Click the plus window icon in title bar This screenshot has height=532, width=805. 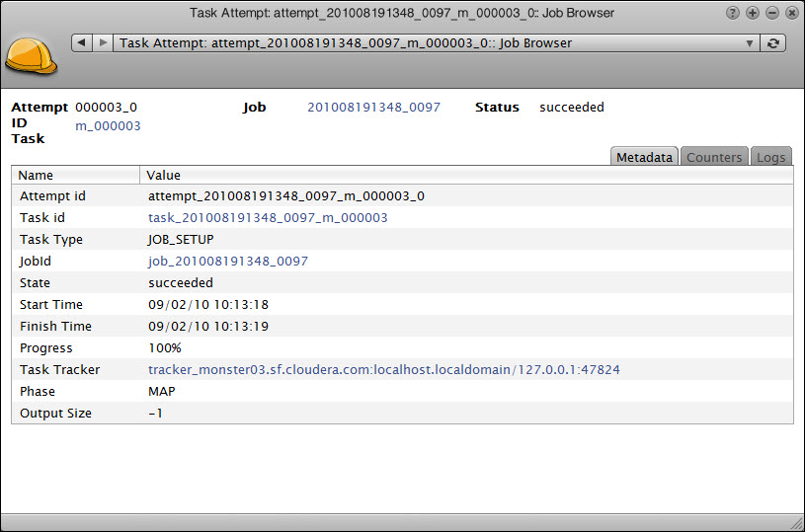coord(752,13)
